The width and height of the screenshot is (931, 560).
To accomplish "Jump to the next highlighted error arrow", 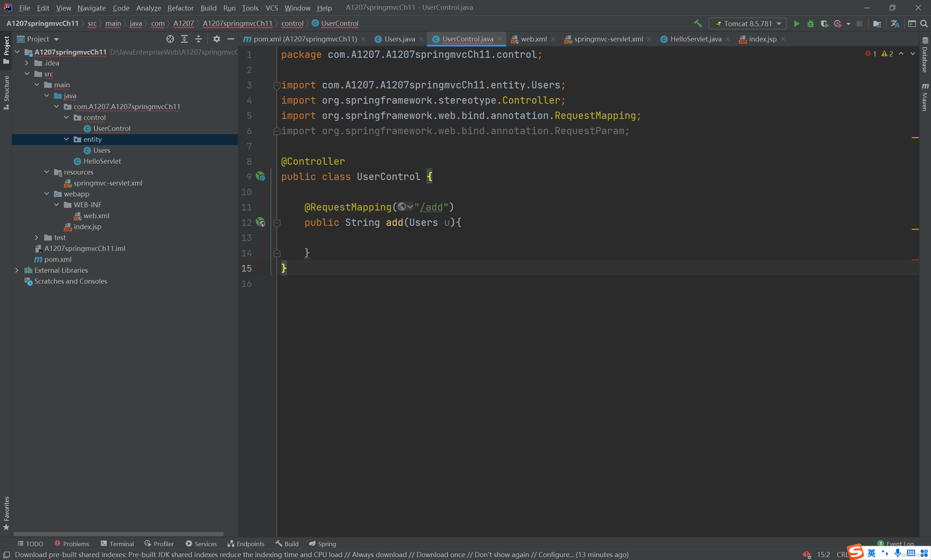I will pyautogui.click(x=912, y=53).
